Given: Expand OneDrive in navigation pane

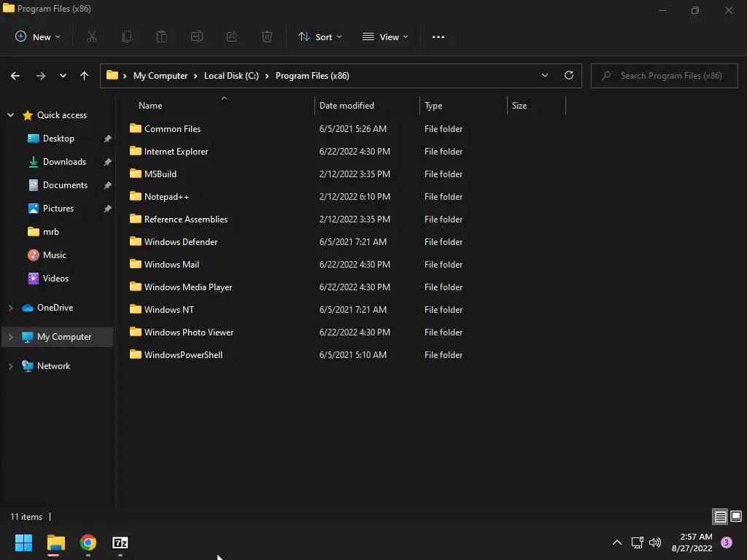Looking at the screenshot, I should (x=10, y=308).
